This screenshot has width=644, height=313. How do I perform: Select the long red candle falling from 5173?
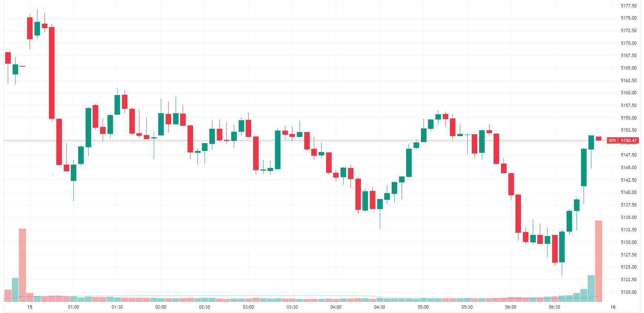[x=52, y=73]
